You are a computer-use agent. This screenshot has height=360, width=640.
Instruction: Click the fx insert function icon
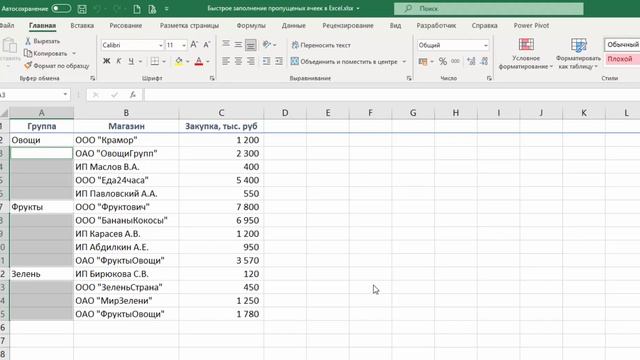[133, 95]
